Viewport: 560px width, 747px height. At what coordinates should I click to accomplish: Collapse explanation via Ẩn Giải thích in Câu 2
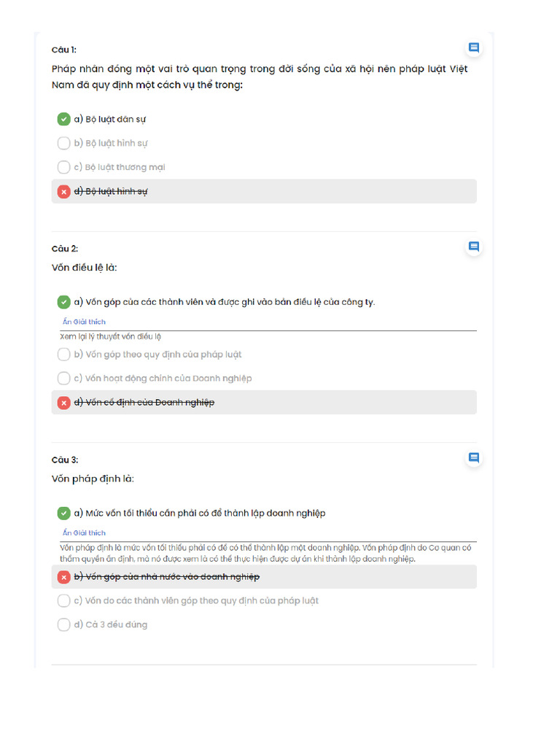click(84, 322)
